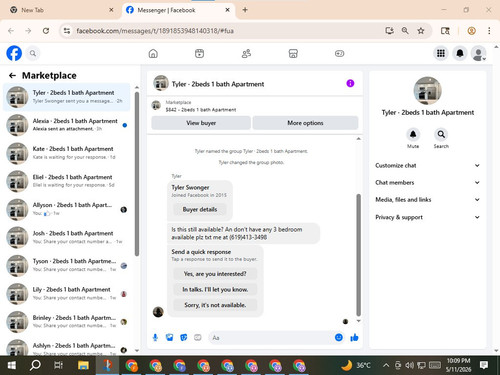Open the Friends icon in top navigation
The height and width of the screenshot is (375, 500).
pyautogui.click(x=246, y=53)
